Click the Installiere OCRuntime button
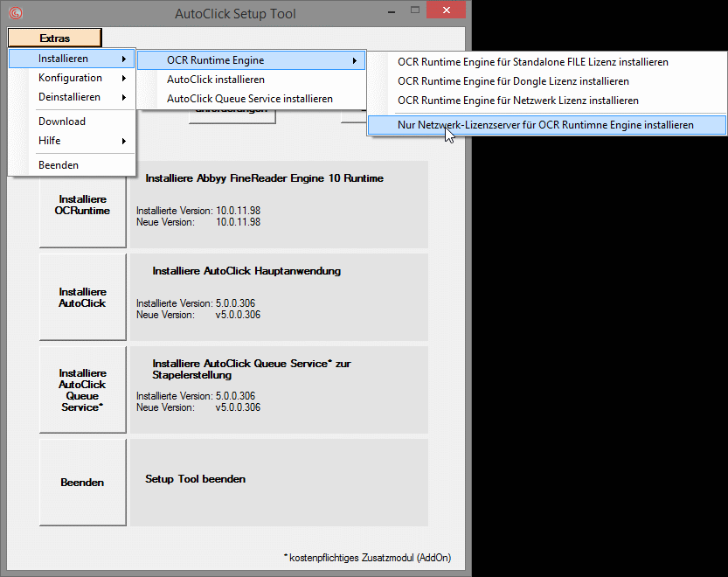The height and width of the screenshot is (577, 728). click(83, 205)
